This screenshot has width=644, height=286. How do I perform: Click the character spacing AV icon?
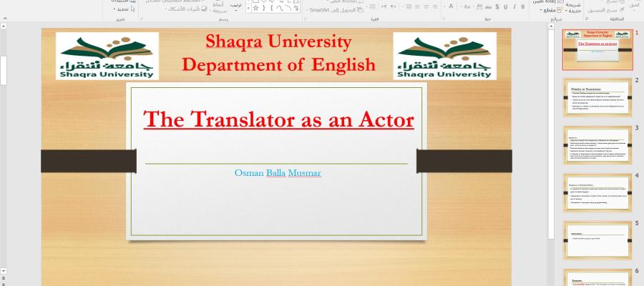point(481,7)
